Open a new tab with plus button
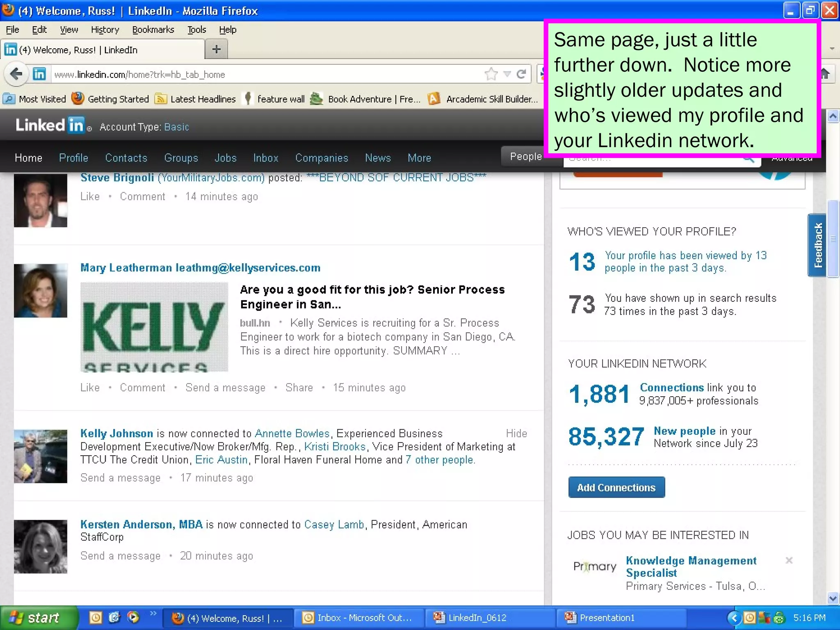 pos(217,50)
